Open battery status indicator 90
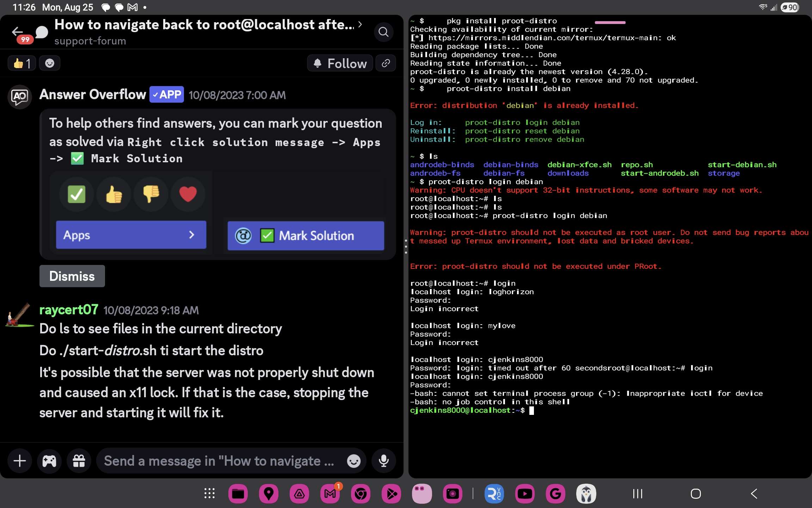 pyautogui.click(x=790, y=7)
